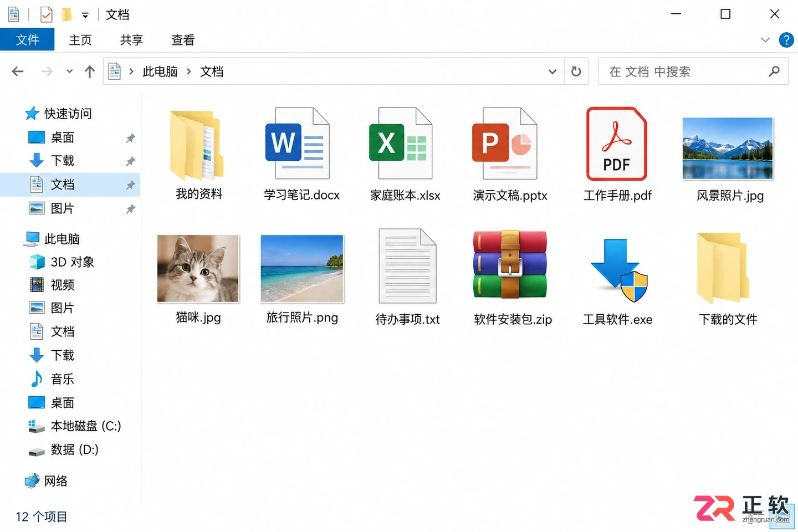Screen dimensions: 798x532
Task: Click 此电脑 in the address bar path
Action: pyautogui.click(x=160, y=71)
